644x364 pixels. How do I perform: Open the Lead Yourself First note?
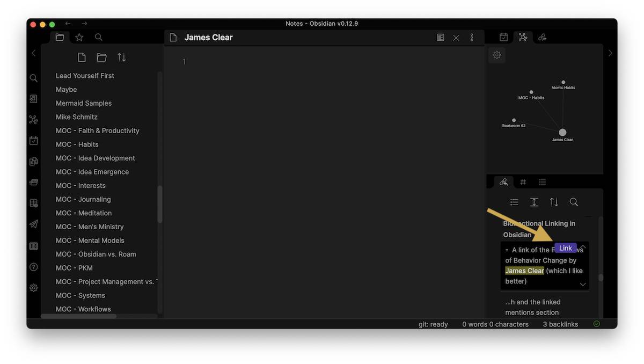coord(85,76)
